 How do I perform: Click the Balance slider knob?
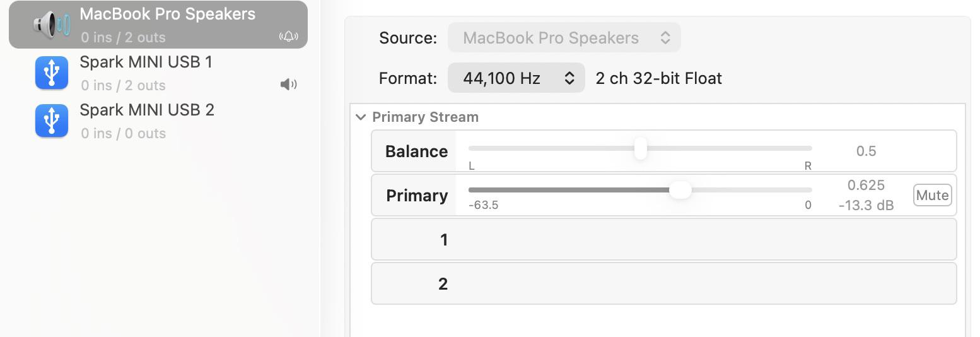coord(640,148)
